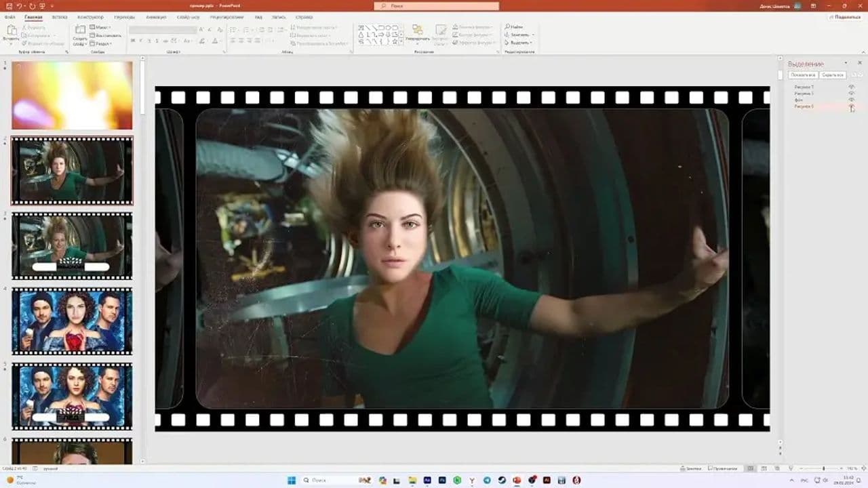Click the Windows taskbar search box

tap(336, 481)
